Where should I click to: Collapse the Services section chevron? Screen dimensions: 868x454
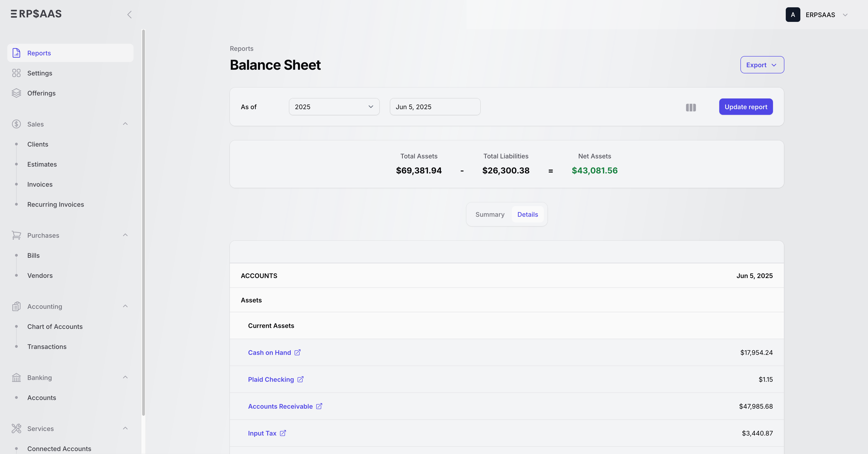(x=125, y=428)
